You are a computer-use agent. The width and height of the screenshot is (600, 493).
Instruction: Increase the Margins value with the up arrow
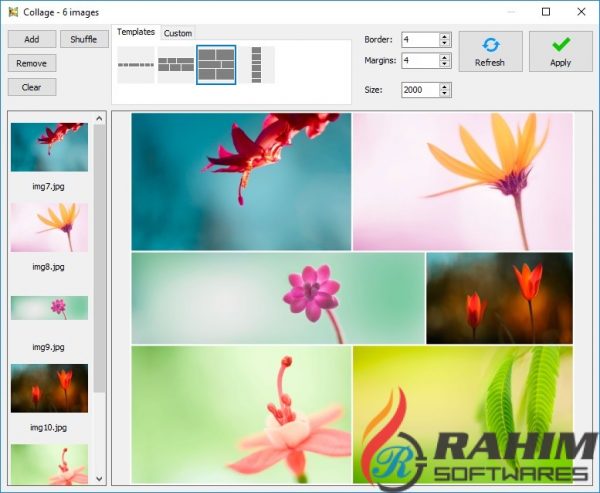click(x=444, y=57)
